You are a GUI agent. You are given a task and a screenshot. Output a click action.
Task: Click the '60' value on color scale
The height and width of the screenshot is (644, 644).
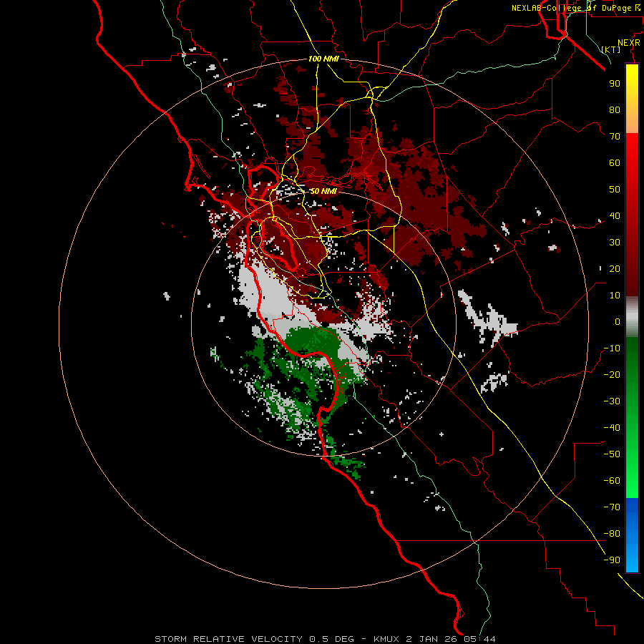615,163
